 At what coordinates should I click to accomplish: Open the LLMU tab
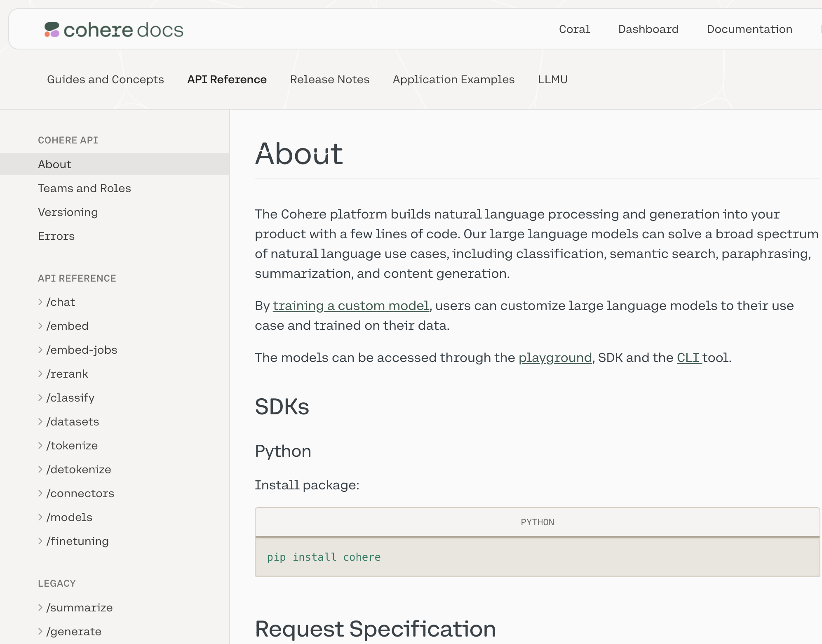coord(553,80)
